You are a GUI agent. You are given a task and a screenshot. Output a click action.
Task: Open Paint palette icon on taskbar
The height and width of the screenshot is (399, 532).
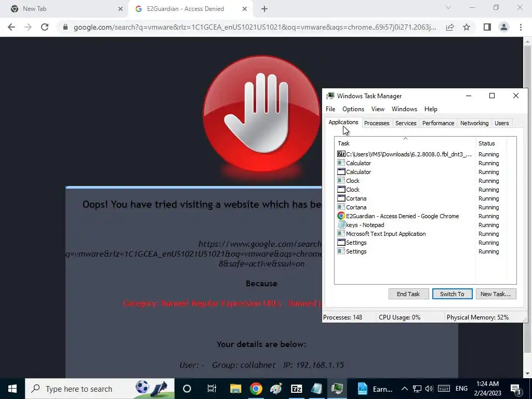click(x=276, y=389)
